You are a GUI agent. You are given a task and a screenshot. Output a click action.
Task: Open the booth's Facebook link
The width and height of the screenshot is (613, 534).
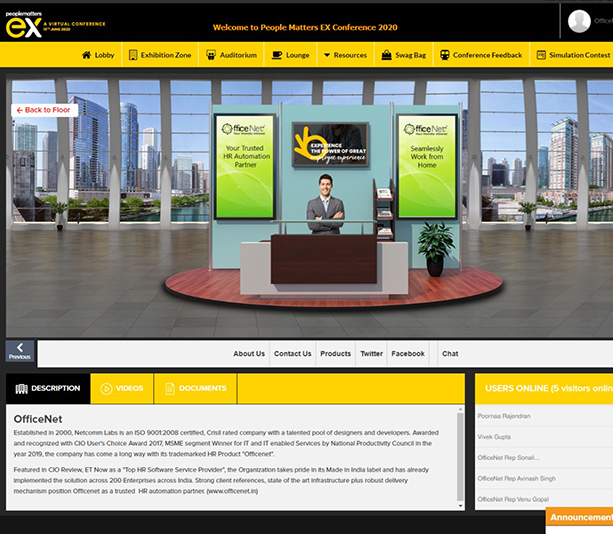click(x=408, y=353)
